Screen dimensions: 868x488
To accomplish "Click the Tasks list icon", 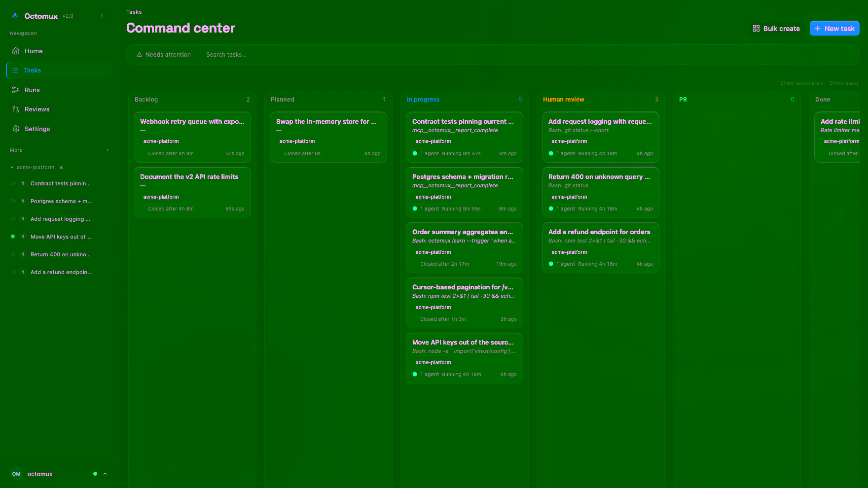I will click(15, 70).
